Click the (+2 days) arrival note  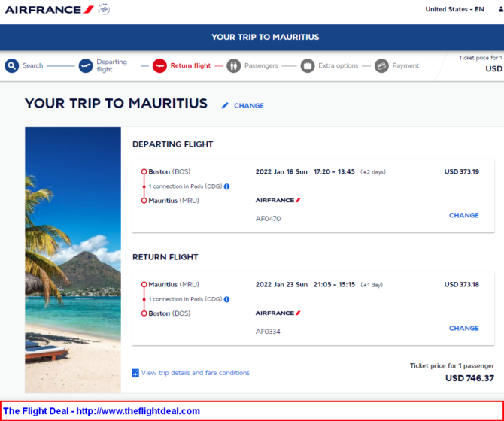373,172
